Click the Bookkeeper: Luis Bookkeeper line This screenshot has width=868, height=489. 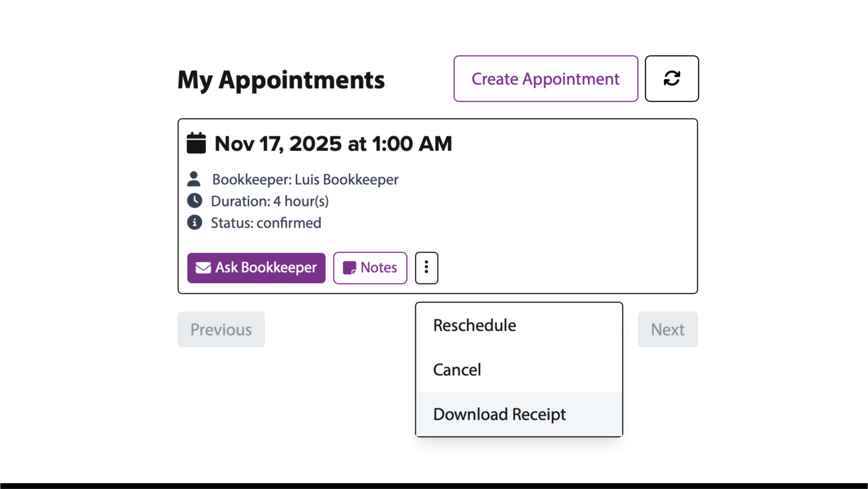[x=305, y=179]
